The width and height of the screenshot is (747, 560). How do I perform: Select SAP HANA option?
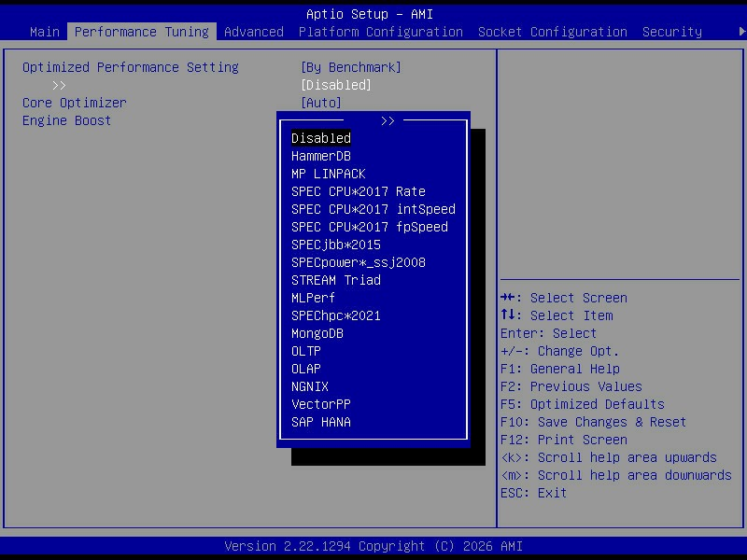pos(321,422)
